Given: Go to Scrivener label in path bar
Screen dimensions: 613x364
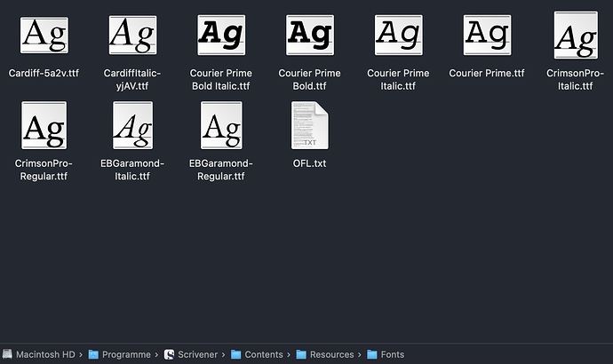Looking at the screenshot, I should click(197, 354).
